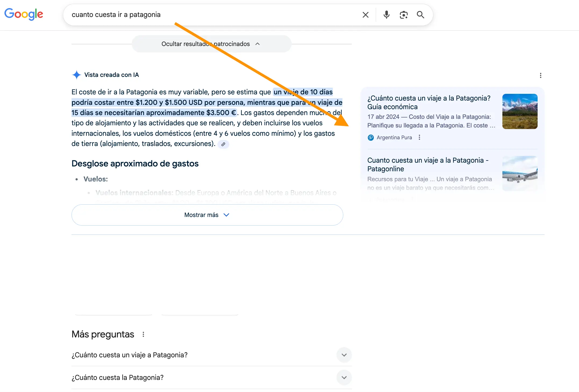Click the airplane thumbnail image
This screenshot has width=579, height=392.
coord(520,173)
